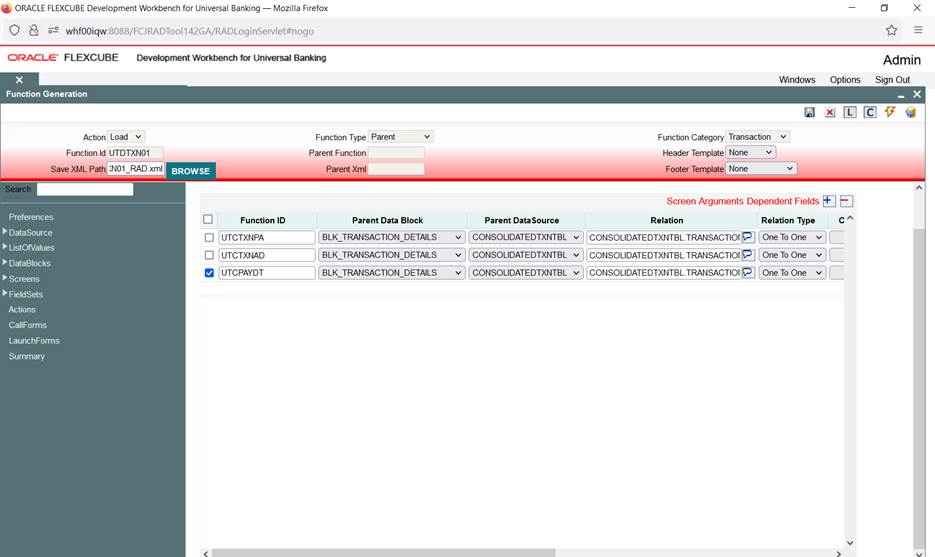This screenshot has width=935, height=557.
Task: Click the UTCPAYDT Function ID field
Action: pyautogui.click(x=267, y=273)
